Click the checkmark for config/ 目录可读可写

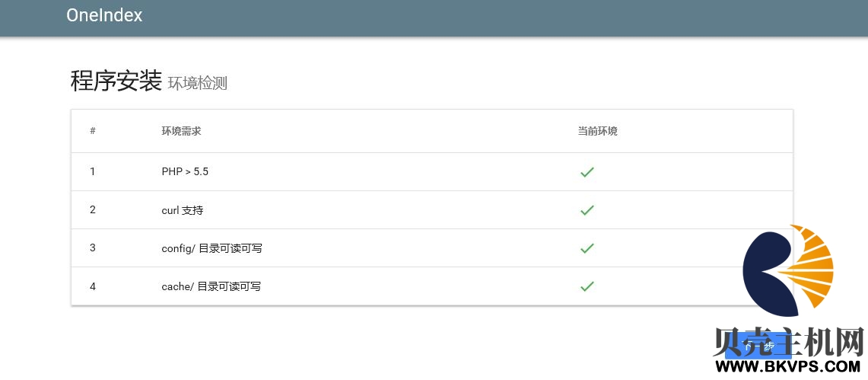587,248
